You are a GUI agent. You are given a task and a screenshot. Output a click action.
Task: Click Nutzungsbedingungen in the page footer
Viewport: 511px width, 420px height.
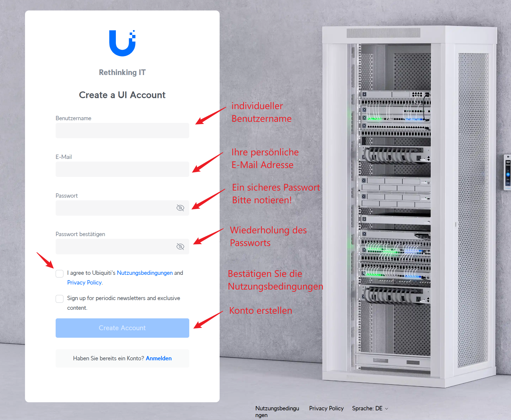(x=277, y=411)
